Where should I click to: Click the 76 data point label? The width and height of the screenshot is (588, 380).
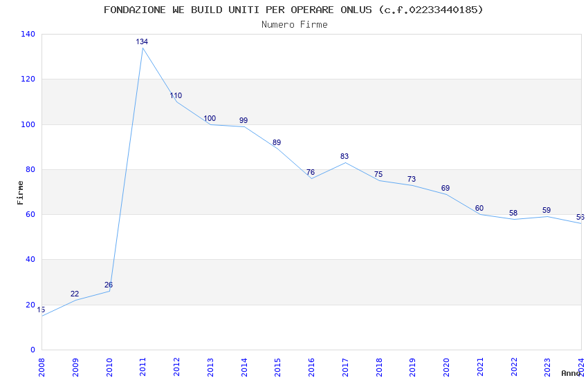(x=311, y=172)
